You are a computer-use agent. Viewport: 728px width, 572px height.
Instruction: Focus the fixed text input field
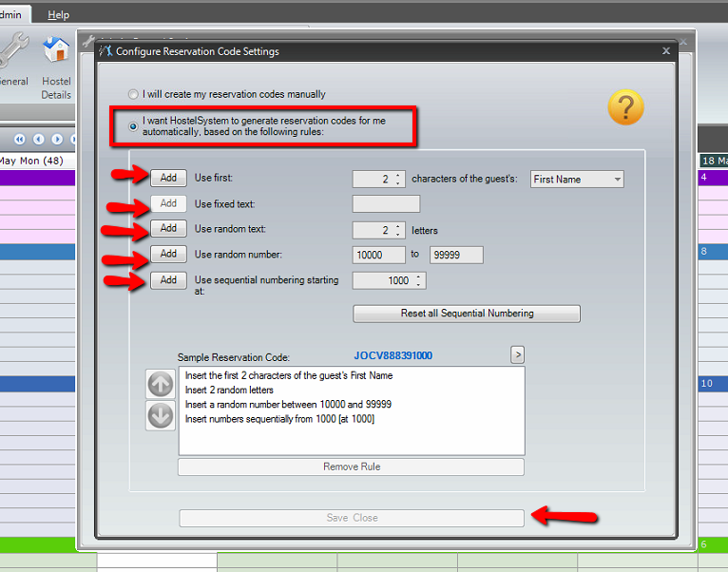(386, 204)
